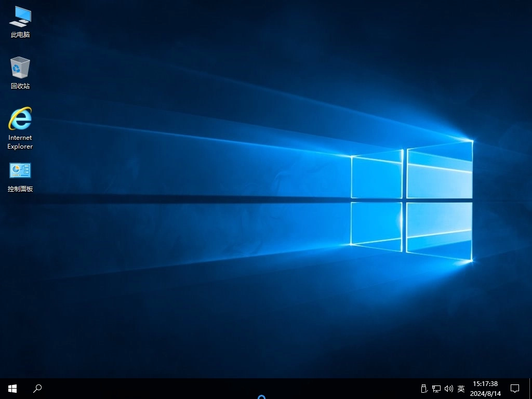Viewport: 532px width, 399px height.
Task: Click the clock to open the calendar
Action: pyautogui.click(x=486, y=384)
